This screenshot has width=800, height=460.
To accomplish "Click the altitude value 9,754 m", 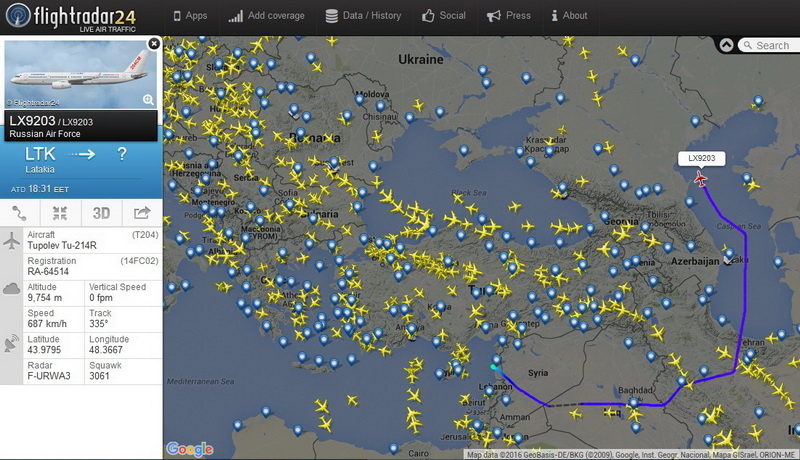I will click(44, 297).
